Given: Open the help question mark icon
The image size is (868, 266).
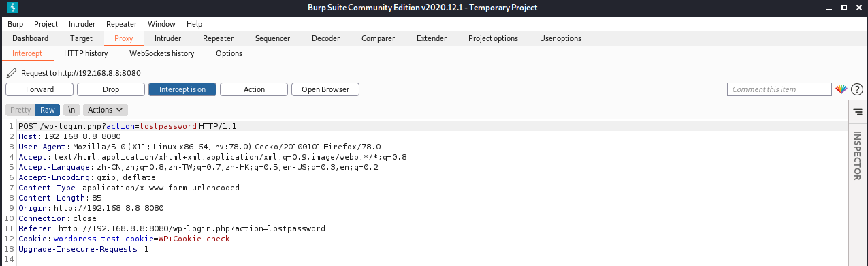Looking at the screenshot, I should click(x=857, y=89).
